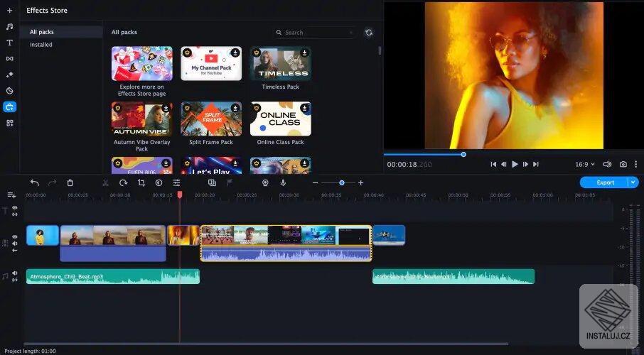Open clip properties sliders icon

[176, 183]
